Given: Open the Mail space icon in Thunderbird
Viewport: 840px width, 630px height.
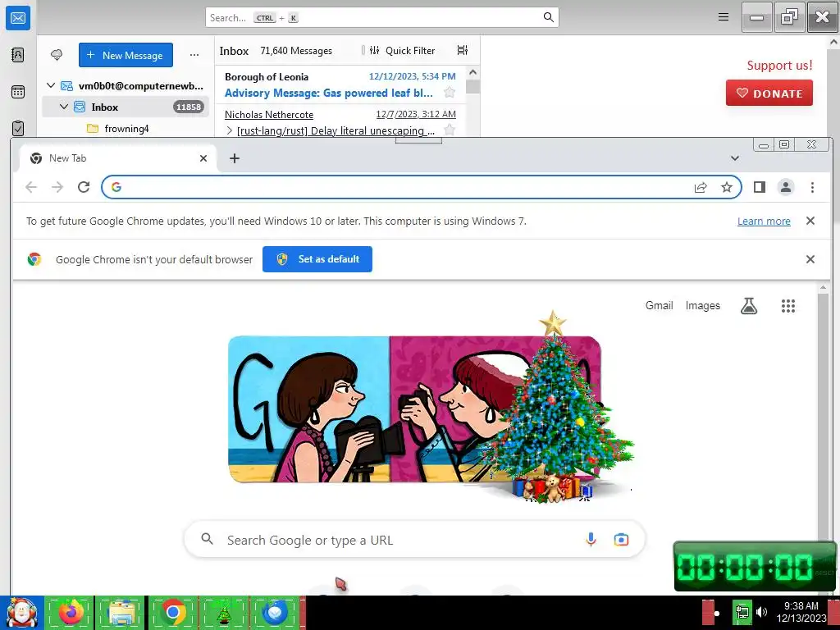Looking at the screenshot, I should (x=18, y=18).
